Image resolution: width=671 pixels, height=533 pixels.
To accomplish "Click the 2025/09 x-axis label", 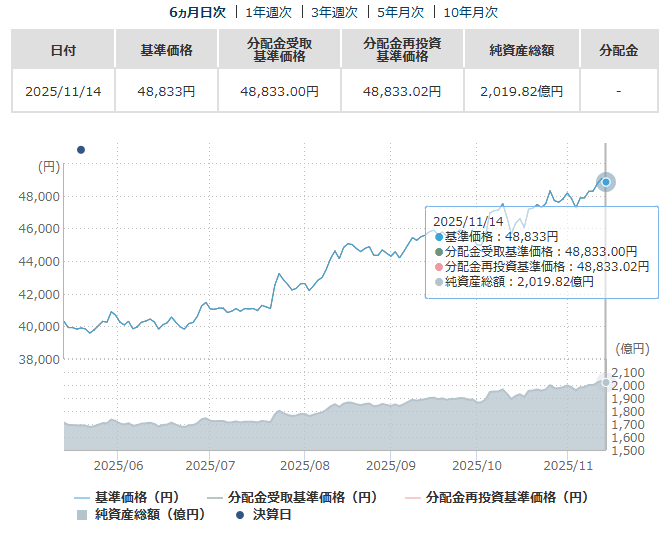I will click(392, 465).
